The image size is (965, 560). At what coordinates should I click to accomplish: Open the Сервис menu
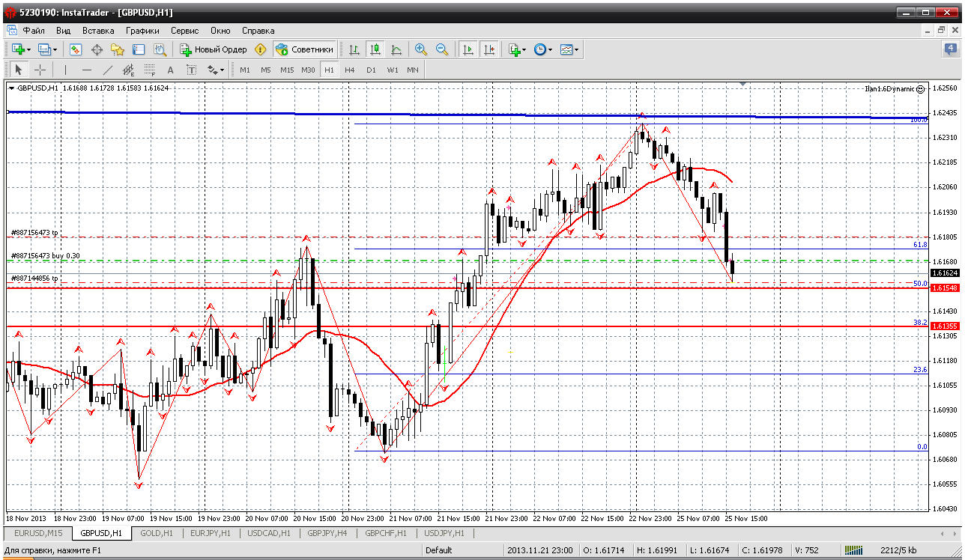[184, 31]
